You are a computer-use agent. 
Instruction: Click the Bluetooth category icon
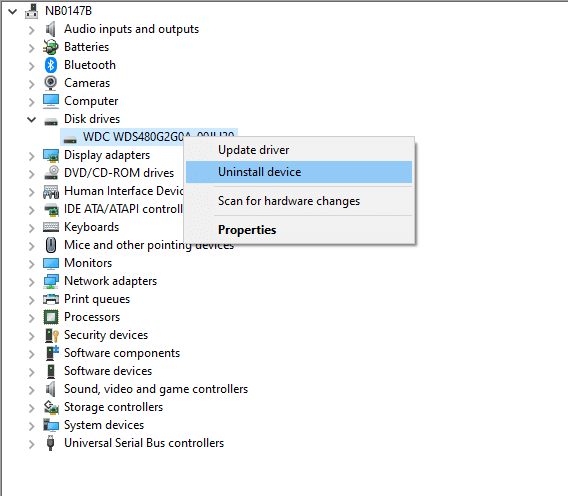[51, 65]
